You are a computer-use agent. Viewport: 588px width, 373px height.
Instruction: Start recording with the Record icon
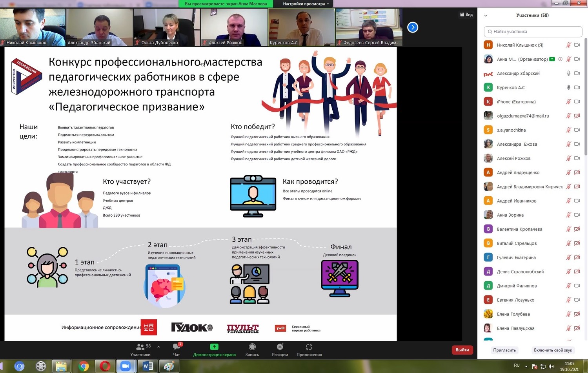(252, 347)
